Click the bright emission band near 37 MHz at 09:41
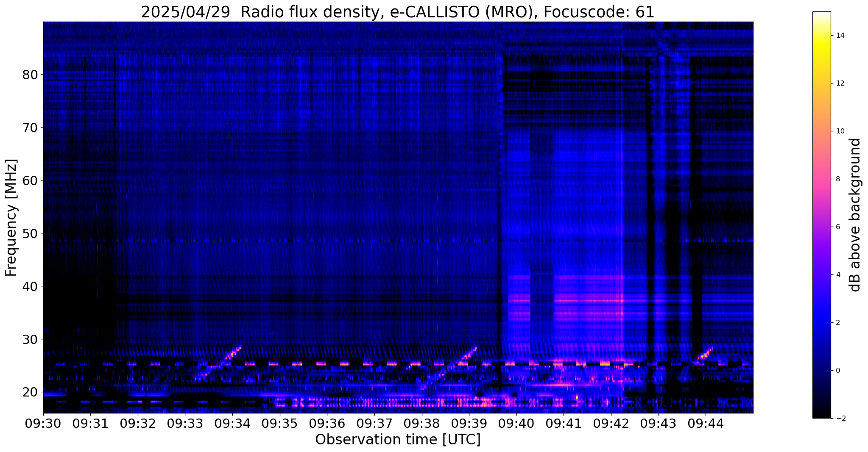 point(588,301)
